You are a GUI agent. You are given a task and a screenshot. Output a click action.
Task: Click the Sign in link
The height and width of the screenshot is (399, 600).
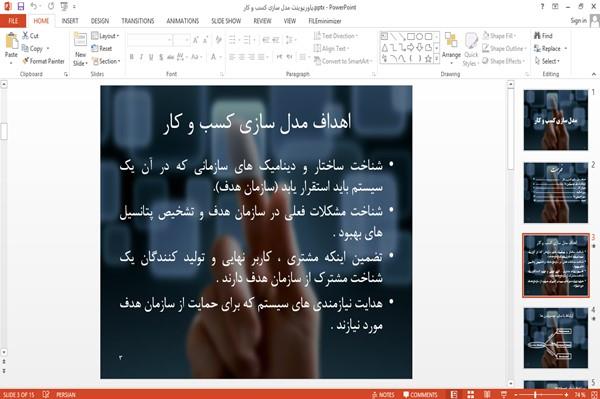578,21
